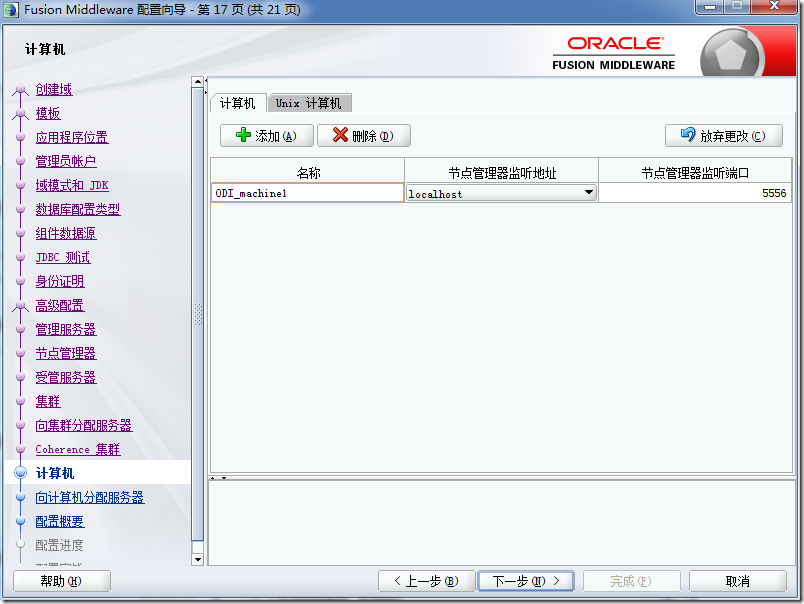The width and height of the screenshot is (804, 604).
Task: Open the 组件数据源 step link
Action: pyautogui.click(x=66, y=233)
